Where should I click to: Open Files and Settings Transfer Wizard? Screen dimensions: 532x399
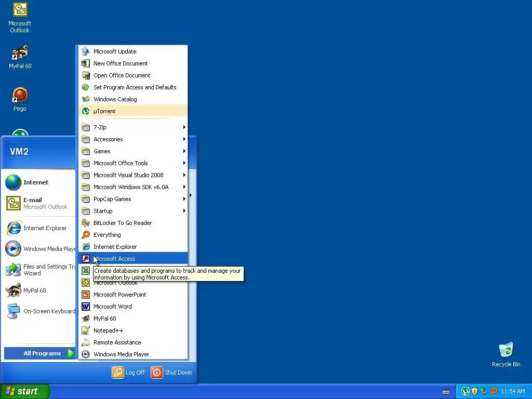pos(39,270)
